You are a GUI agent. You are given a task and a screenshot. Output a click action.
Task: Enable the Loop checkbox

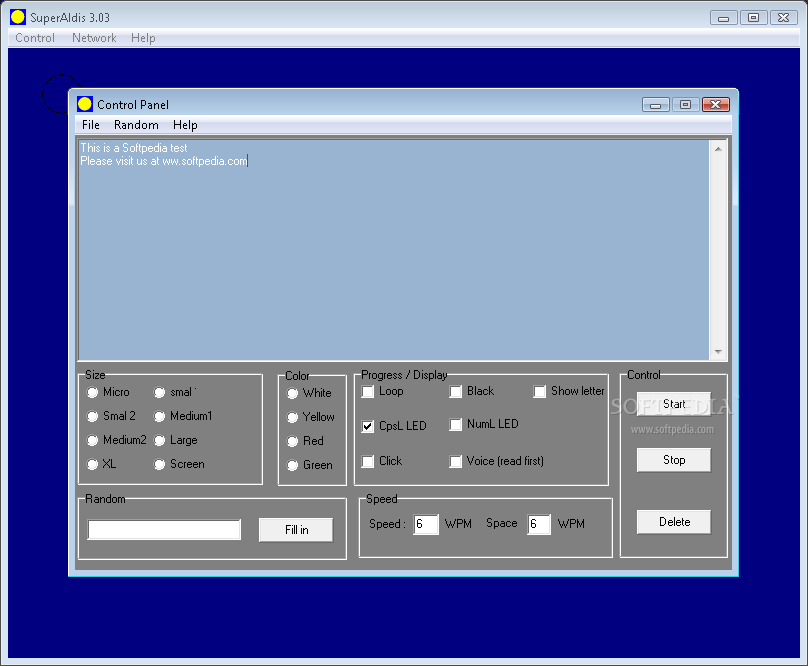click(x=367, y=392)
